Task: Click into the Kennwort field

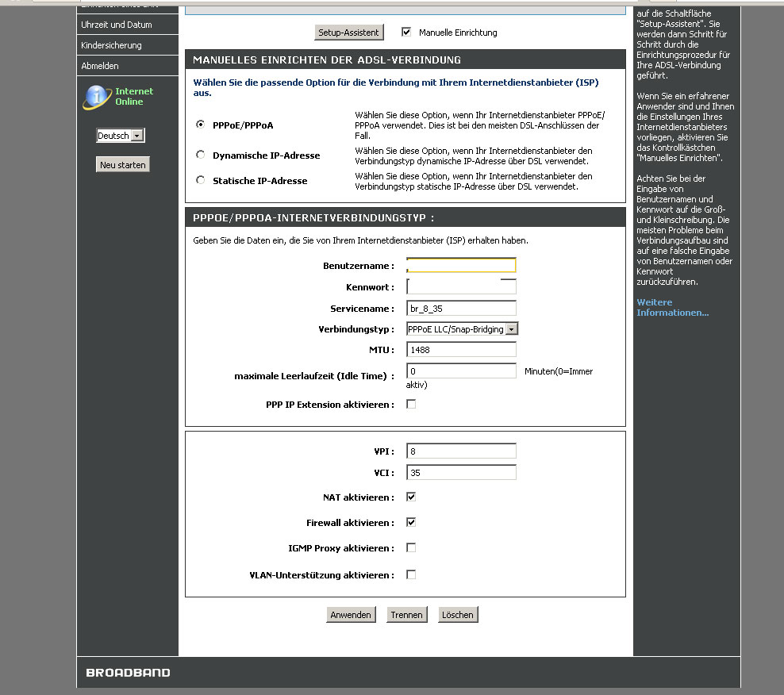Action: pyautogui.click(x=461, y=287)
